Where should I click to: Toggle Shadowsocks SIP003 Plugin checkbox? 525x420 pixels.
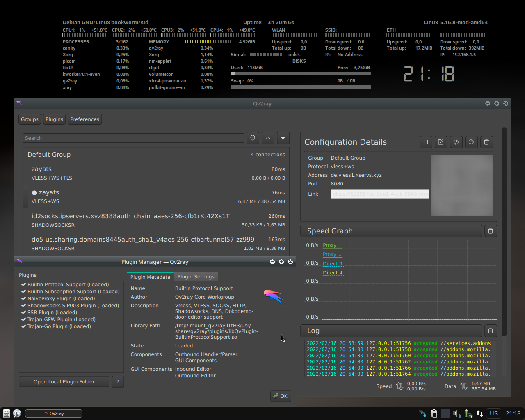[x=24, y=305]
